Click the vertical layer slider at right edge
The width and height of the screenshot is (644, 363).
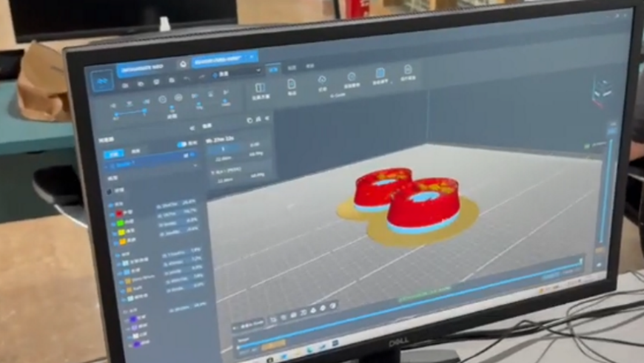click(x=606, y=191)
